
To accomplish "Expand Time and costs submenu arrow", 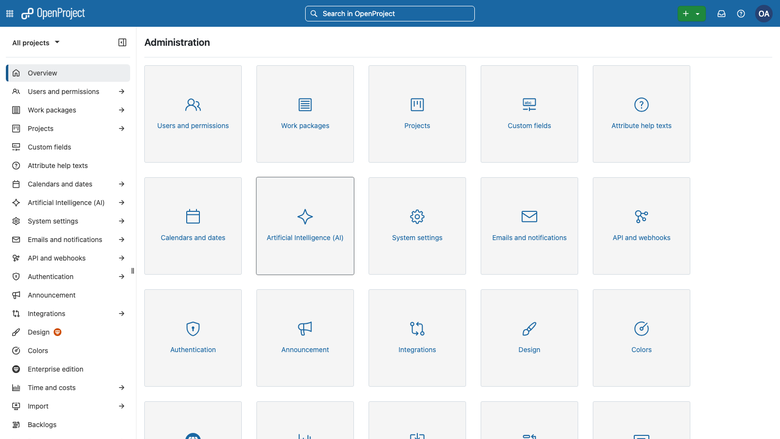I will [121, 387].
